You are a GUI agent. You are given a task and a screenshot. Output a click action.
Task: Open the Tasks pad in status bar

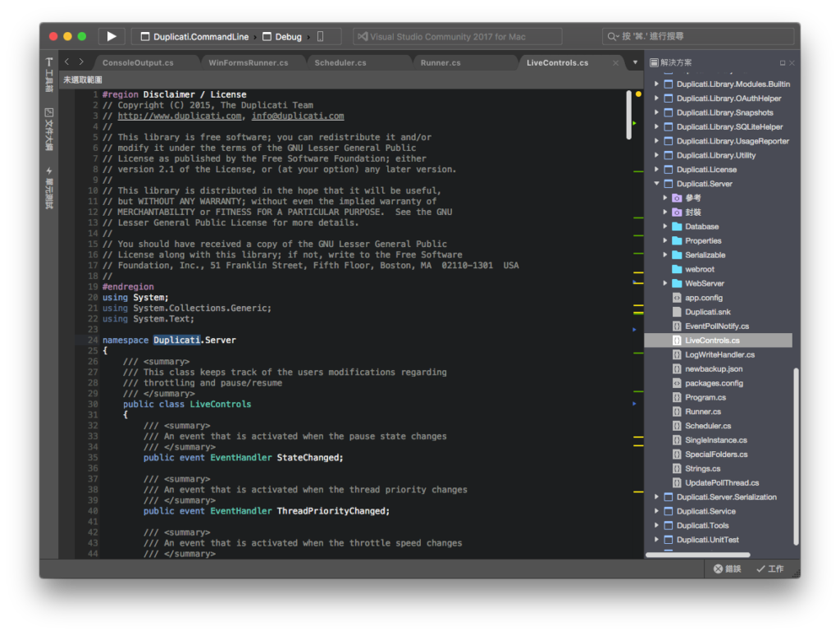pos(769,569)
